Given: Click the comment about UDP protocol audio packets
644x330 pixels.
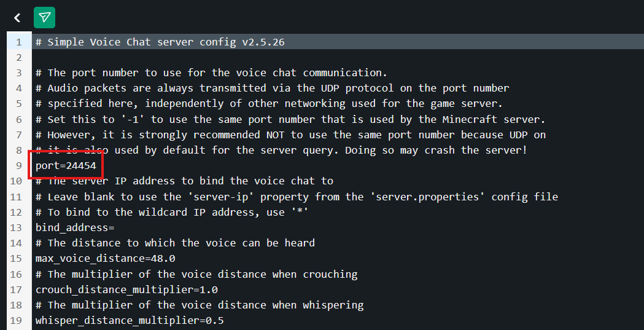Looking at the screenshot, I should pos(273,88).
